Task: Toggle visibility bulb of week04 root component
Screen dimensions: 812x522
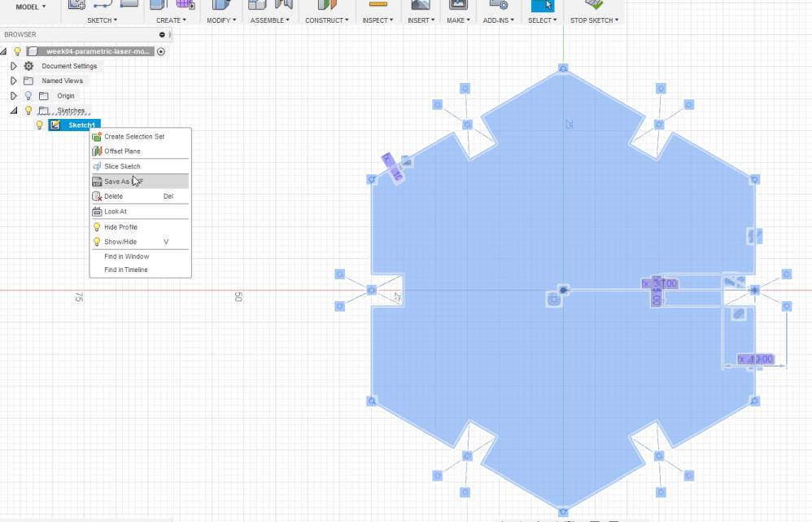Action: coord(18,51)
